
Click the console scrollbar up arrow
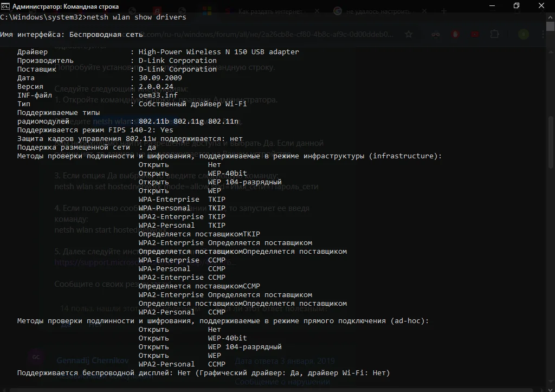pyautogui.click(x=551, y=16)
